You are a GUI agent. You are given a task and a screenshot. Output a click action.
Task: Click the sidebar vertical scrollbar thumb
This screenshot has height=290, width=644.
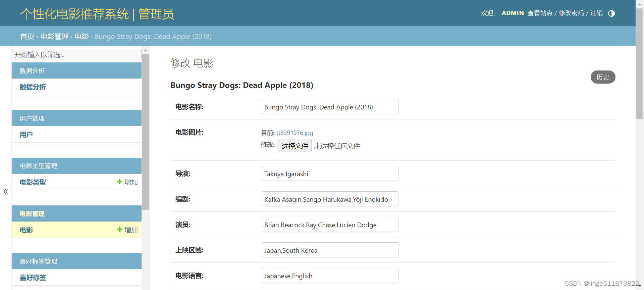[x=146, y=132]
